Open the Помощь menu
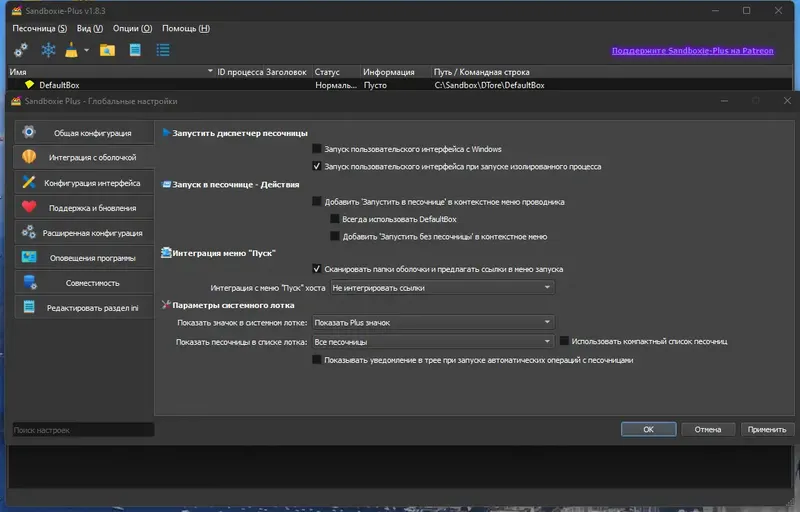This screenshot has height=512, width=800. [186, 29]
